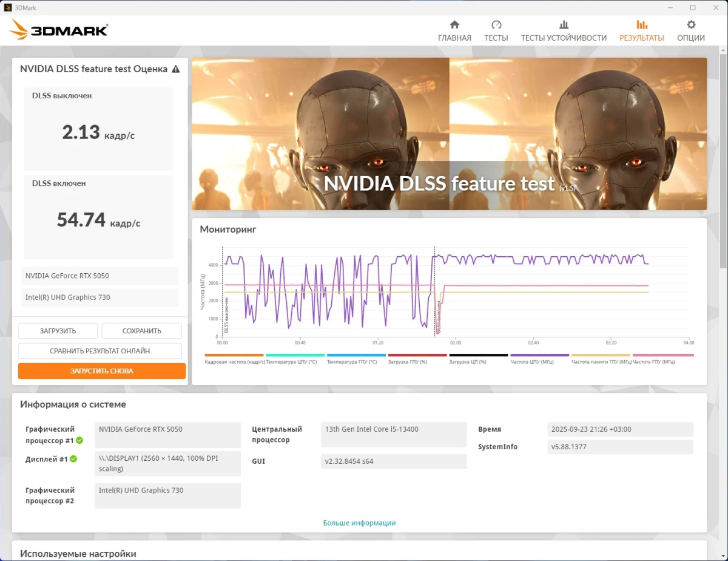This screenshot has width=728, height=561.
Task: Click the ТЕСТЫ УСТОЙЧИВОСТИ bar chart icon
Action: coord(563,25)
